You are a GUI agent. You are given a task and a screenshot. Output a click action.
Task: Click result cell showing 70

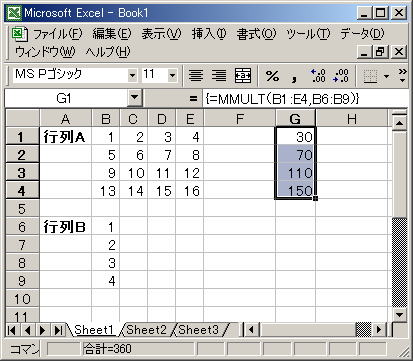(295, 155)
